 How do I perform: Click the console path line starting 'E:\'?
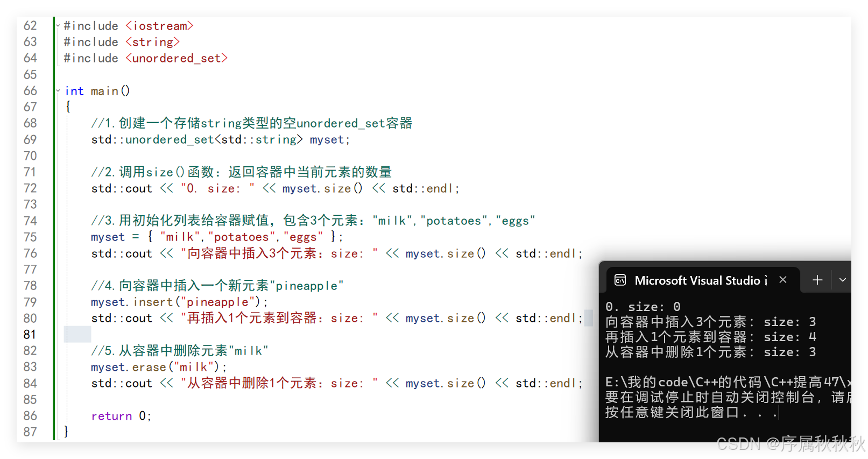point(728,382)
